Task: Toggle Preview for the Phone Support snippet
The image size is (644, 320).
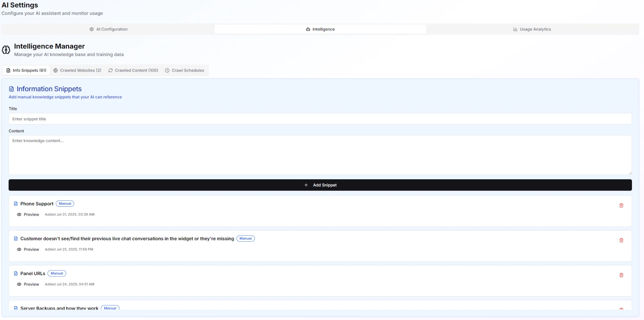Action: (x=28, y=214)
